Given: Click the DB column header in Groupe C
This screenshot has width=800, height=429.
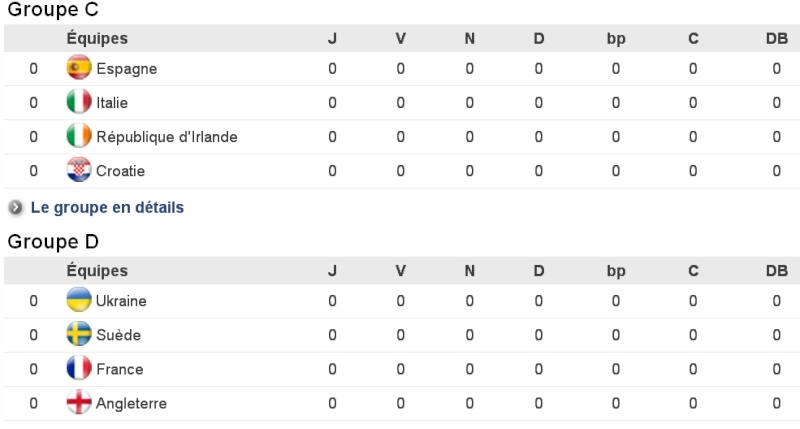Looking at the screenshot, I should [776, 39].
